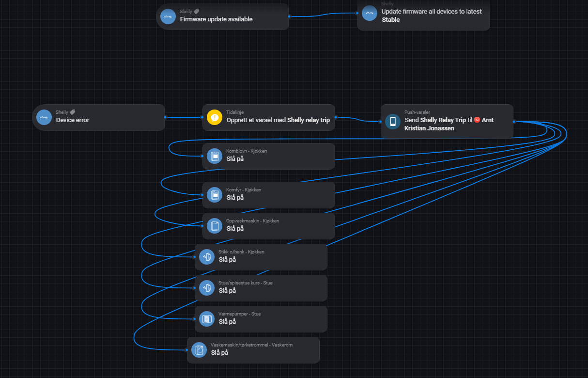Select the Device error trigger card

(98, 117)
